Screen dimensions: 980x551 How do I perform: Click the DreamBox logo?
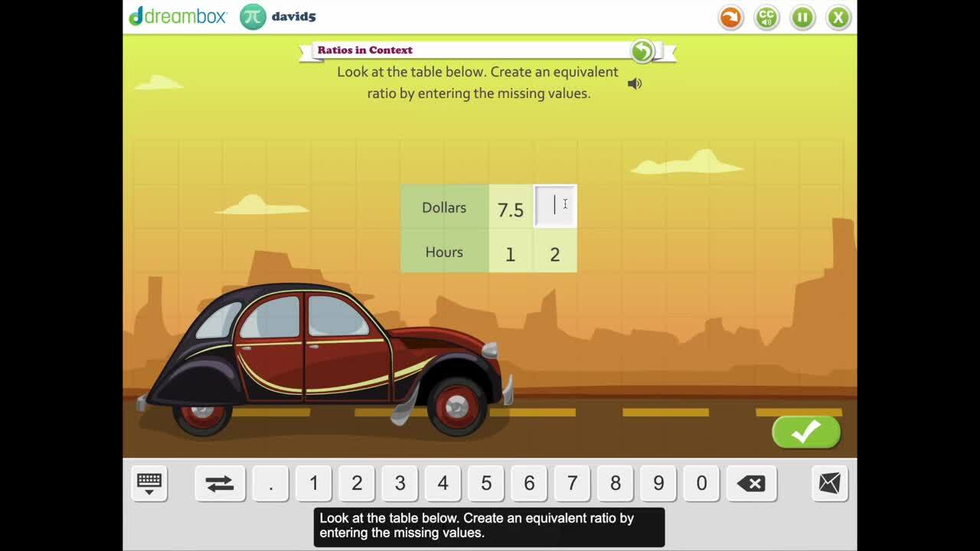[178, 16]
